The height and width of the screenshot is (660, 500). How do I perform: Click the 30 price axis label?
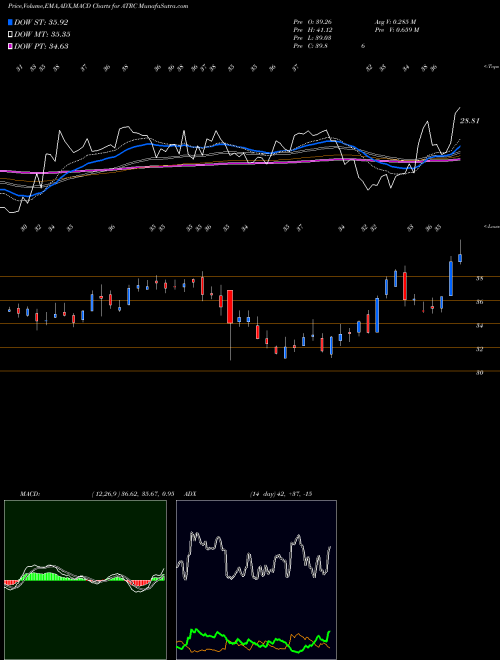(480, 373)
